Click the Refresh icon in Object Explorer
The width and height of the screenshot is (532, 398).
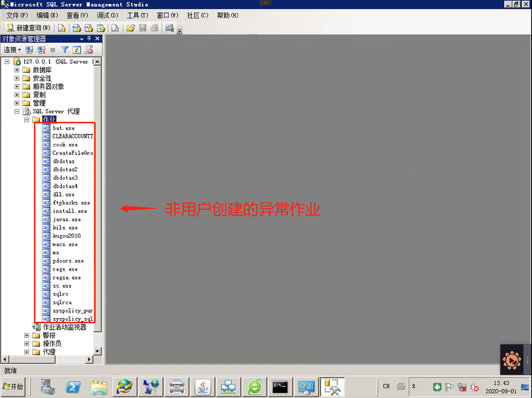coord(77,50)
